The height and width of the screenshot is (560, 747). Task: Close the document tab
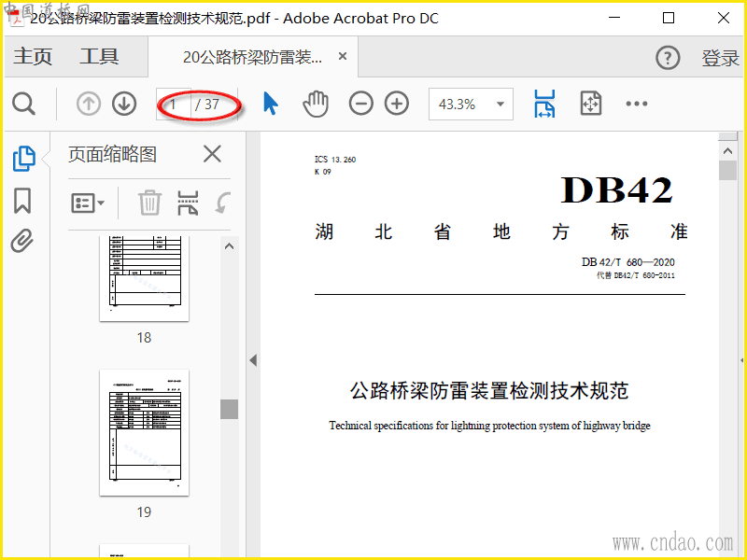342,56
